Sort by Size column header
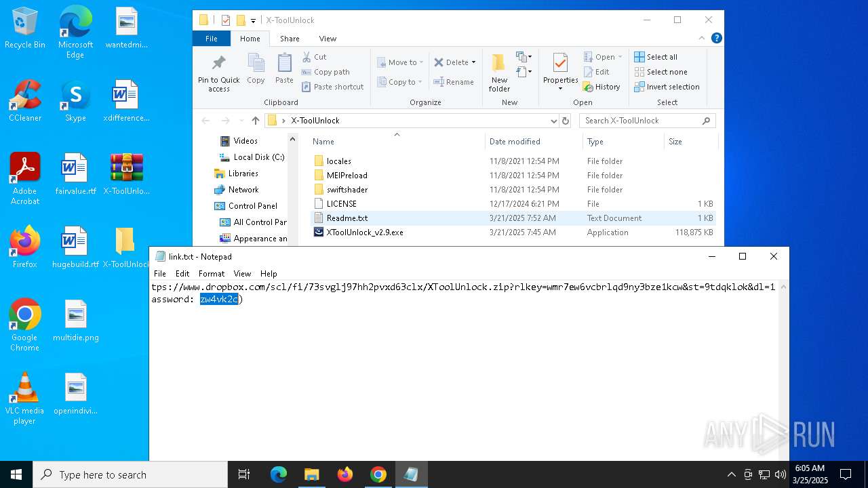The width and height of the screenshot is (868, 488). (x=690, y=142)
